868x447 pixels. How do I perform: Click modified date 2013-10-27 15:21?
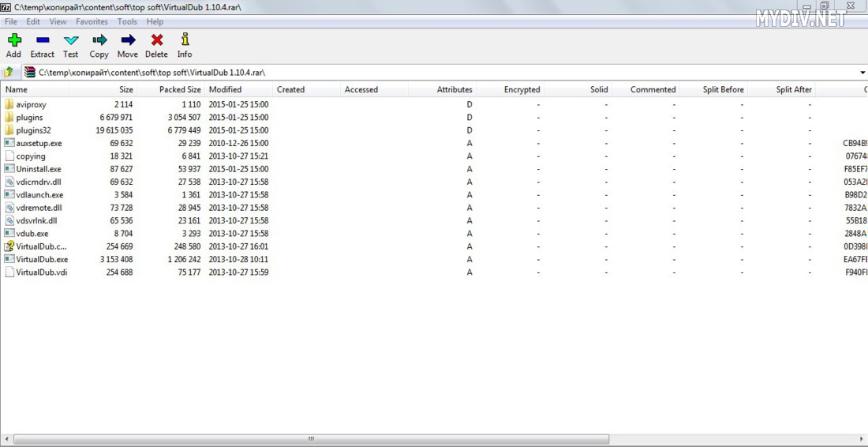[x=238, y=156]
